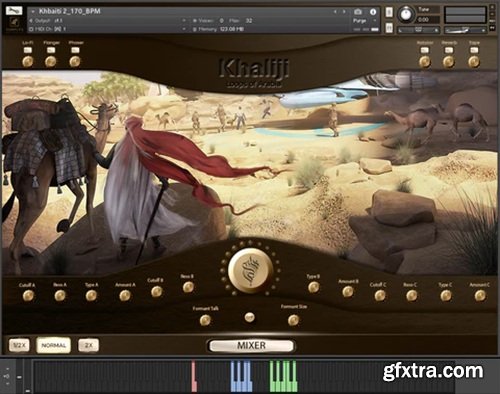Image resolution: width=500 pixels, height=394 pixels.
Task: Click the Phaser amount knob
Action: (x=75, y=62)
